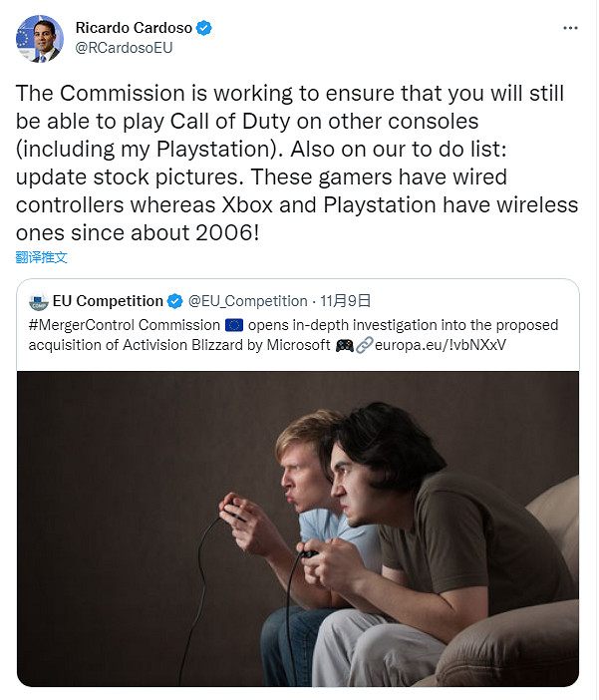Viewport: 599px width, 700px height.
Task: Click the game controller emoji after Microsoft
Action: click(344, 345)
